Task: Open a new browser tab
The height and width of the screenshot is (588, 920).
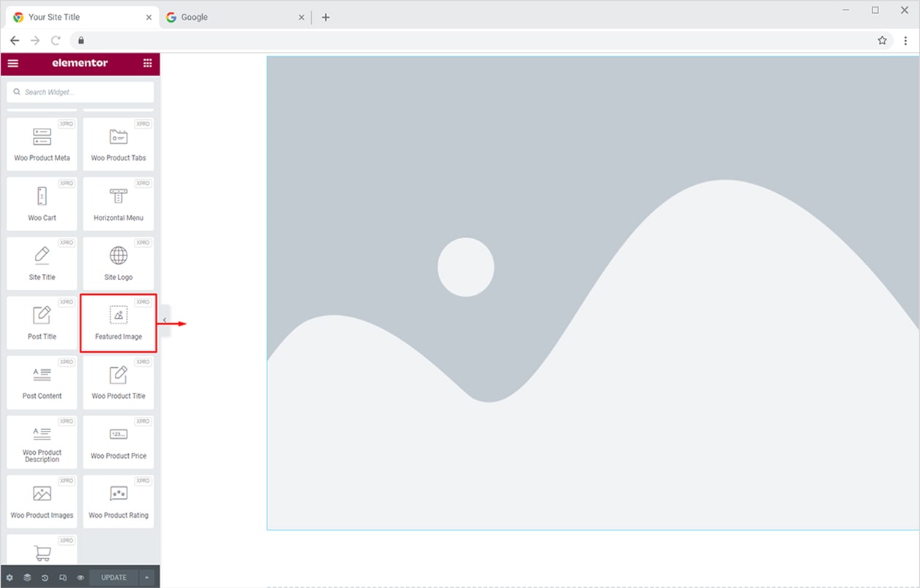Action: click(x=326, y=17)
